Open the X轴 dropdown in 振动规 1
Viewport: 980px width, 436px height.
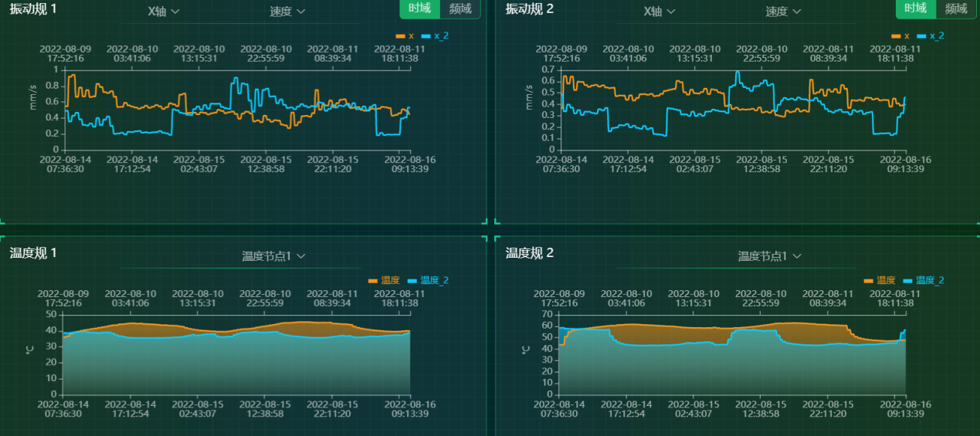point(164,12)
